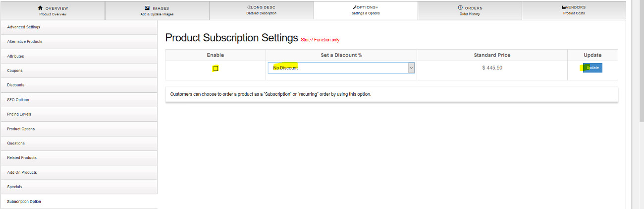Switch to the Order History tab

pyautogui.click(x=470, y=11)
